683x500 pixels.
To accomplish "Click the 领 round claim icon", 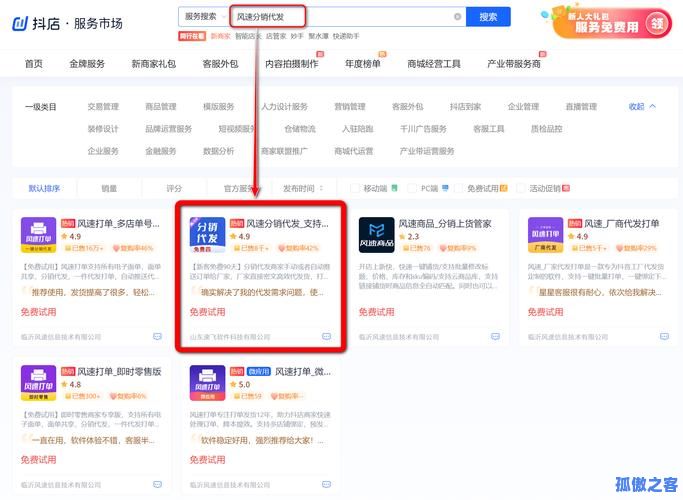I will pos(657,24).
